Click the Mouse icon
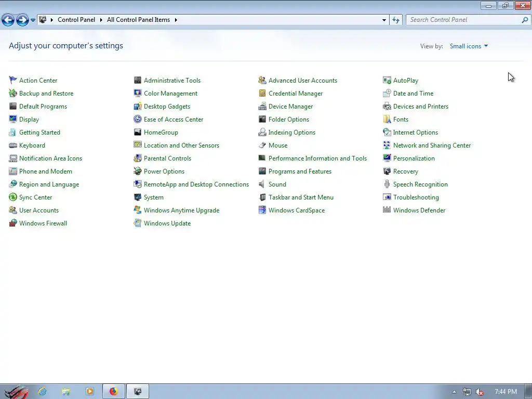The width and height of the screenshot is (532, 399). click(x=262, y=145)
